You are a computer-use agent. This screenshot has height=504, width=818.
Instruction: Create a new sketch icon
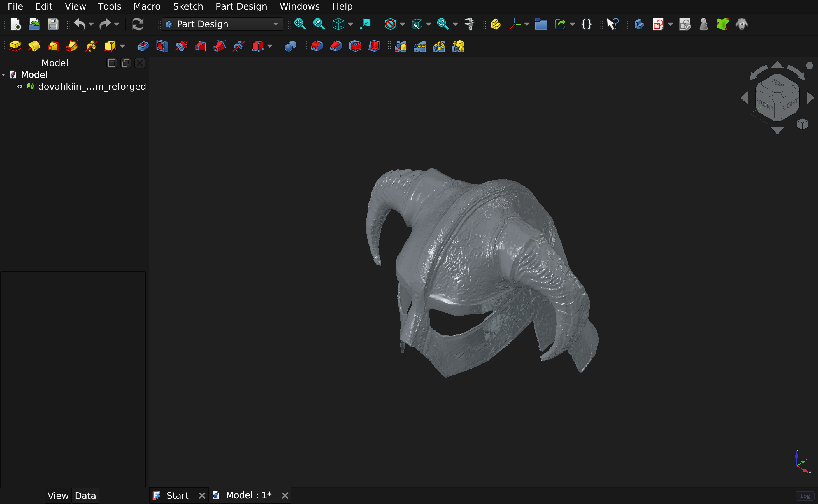pos(658,24)
